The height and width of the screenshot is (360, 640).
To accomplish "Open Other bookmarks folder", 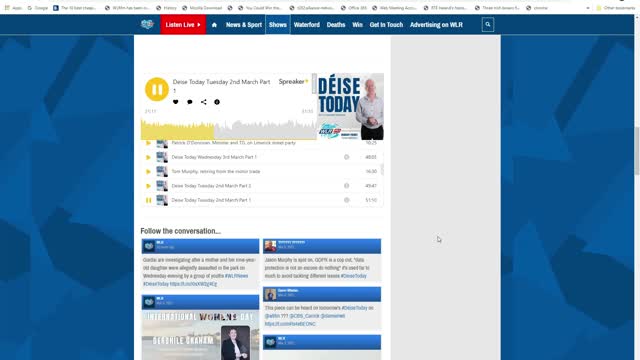I will pyautogui.click(x=616, y=8).
